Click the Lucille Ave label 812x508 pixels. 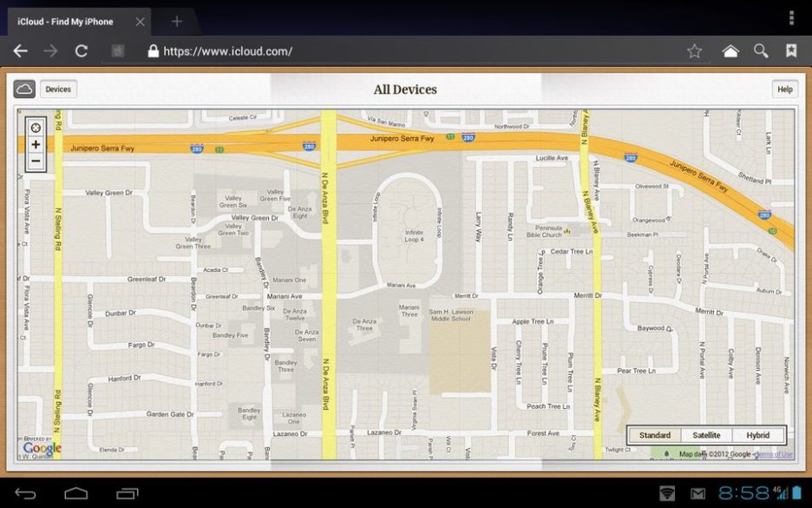point(552,157)
